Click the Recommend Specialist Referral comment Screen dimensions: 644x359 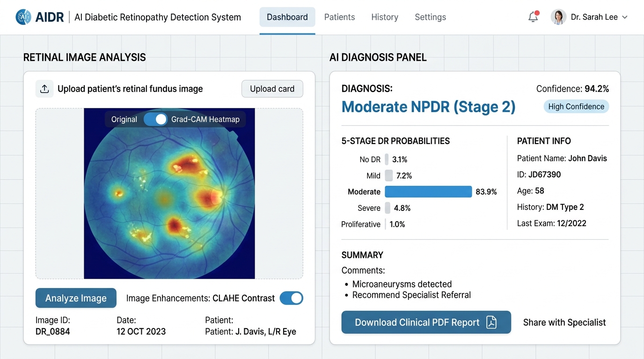411,295
